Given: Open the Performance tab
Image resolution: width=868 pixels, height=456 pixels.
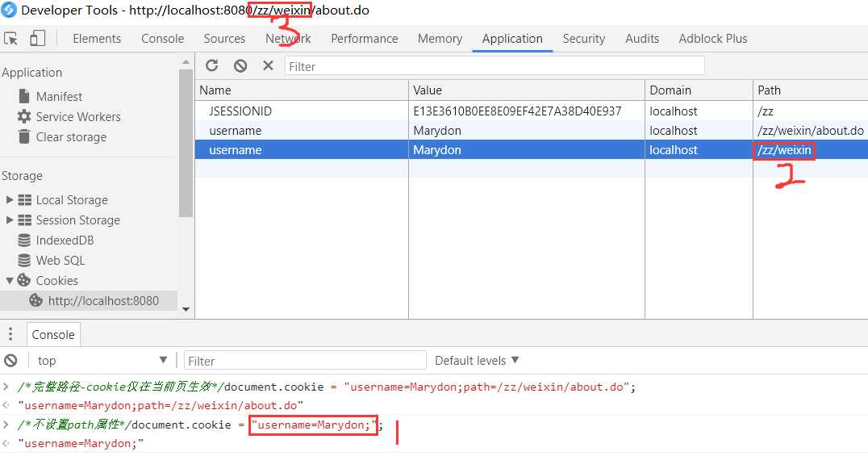Looking at the screenshot, I should click(x=365, y=38).
